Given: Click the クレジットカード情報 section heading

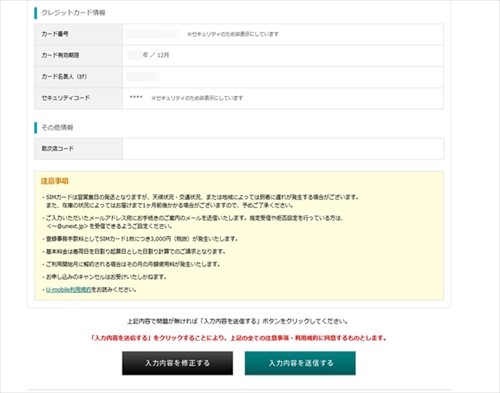Looking at the screenshot, I should [x=73, y=13].
